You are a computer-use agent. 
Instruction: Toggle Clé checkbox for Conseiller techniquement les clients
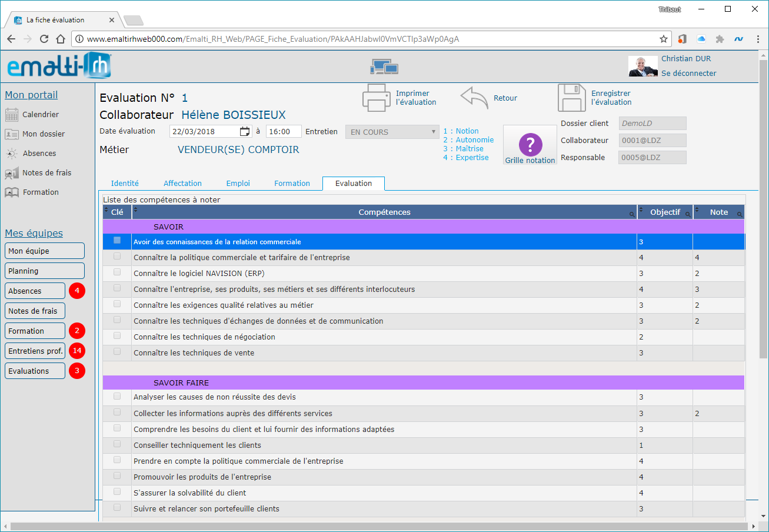[x=117, y=444]
